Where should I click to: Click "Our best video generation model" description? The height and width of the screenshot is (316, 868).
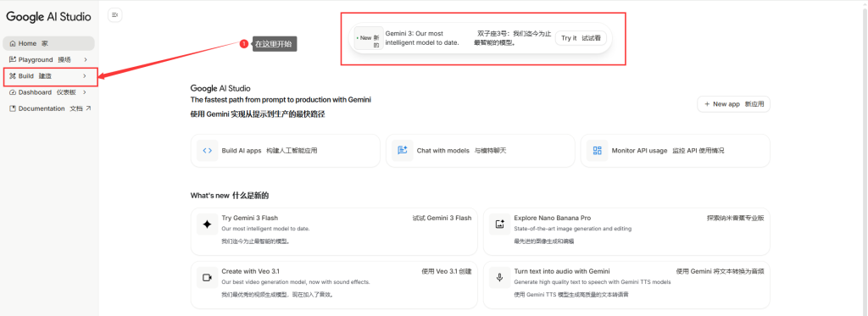(296, 282)
